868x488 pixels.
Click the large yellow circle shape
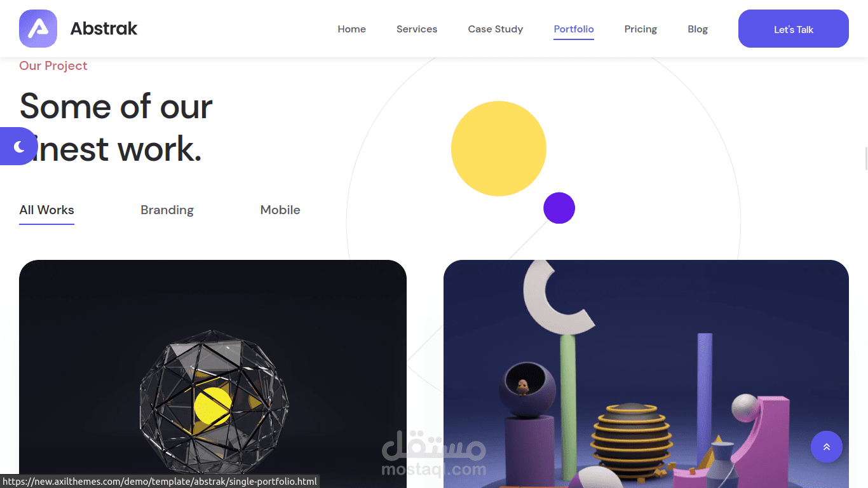pyautogui.click(x=499, y=149)
